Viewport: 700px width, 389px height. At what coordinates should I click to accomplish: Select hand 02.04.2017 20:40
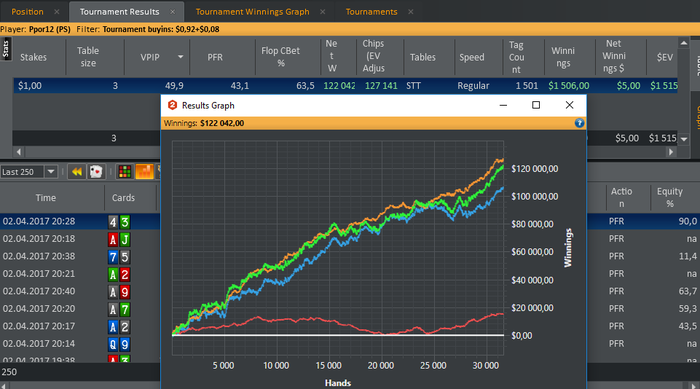39,291
